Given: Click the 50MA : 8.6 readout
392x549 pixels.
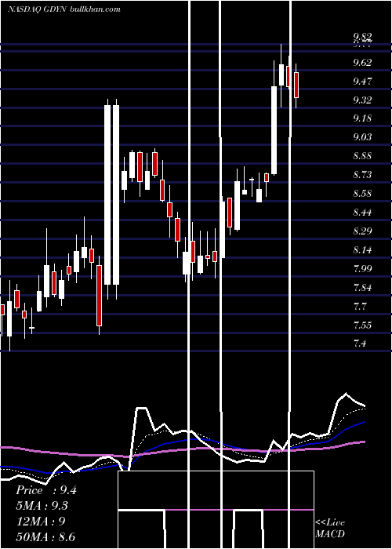Looking at the screenshot, I should coord(45,537).
